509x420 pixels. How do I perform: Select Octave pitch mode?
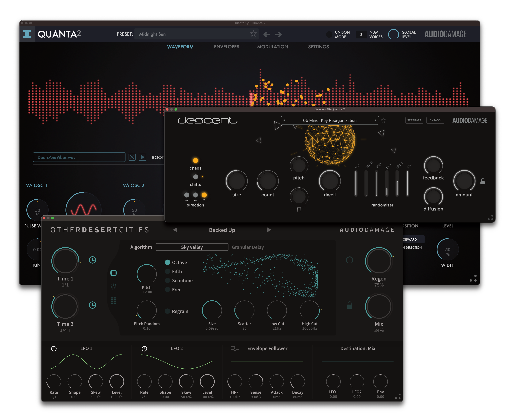click(x=167, y=262)
